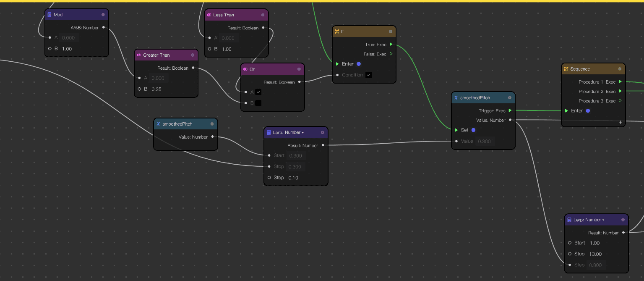Open info icon on the smoothedPitch getter node
Image resolution: width=644 pixels, height=281 pixels.
[x=212, y=124]
